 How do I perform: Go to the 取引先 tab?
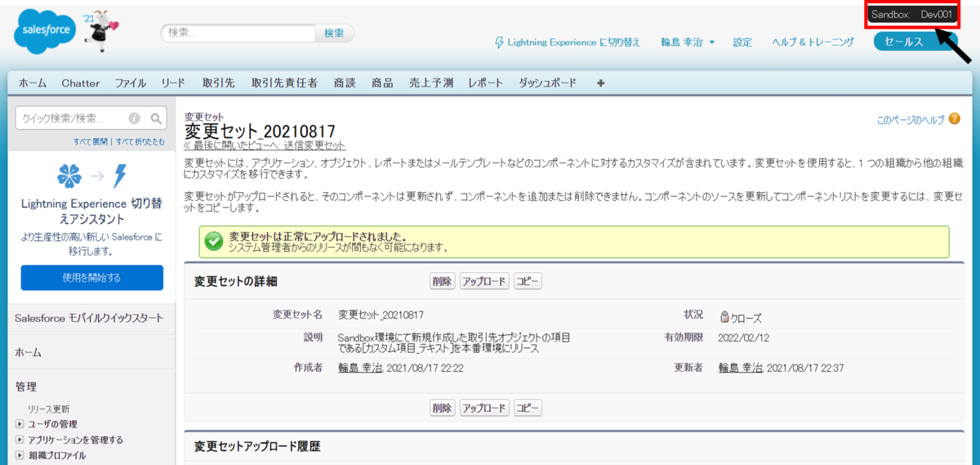218,83
